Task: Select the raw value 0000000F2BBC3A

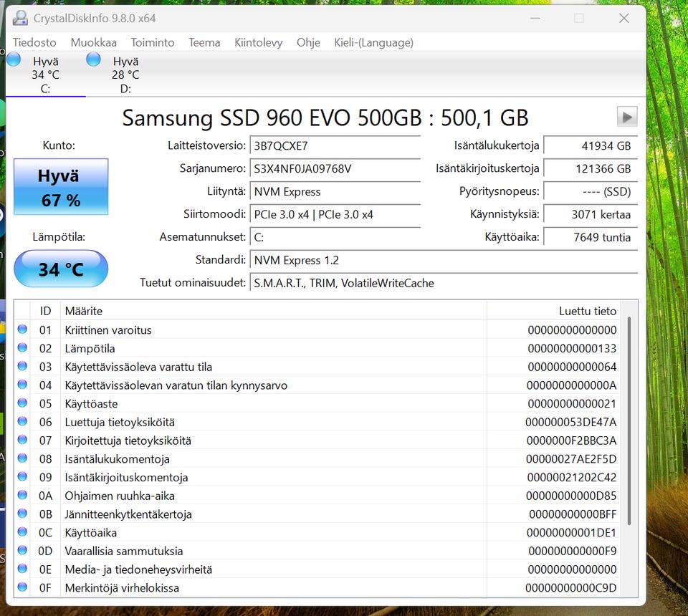Action: (x=572, y=441)
